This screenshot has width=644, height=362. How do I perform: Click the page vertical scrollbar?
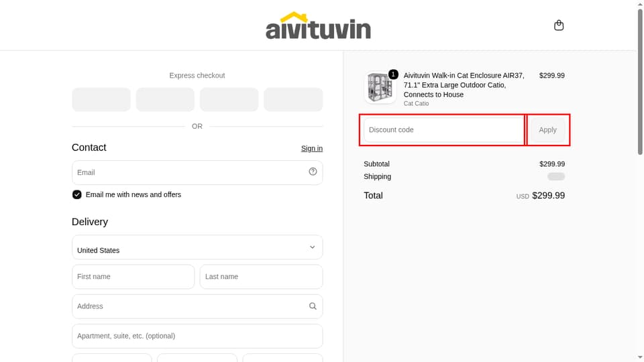point(640,82)
